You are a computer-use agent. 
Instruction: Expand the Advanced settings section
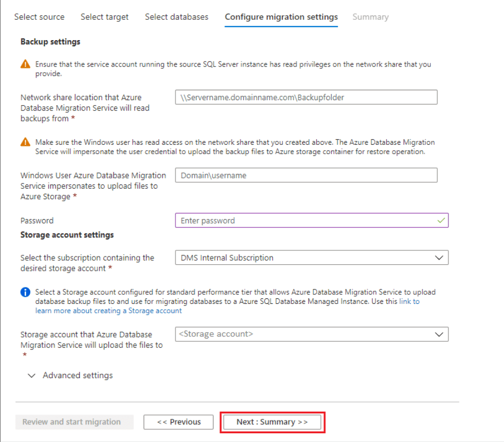point(72,375)
